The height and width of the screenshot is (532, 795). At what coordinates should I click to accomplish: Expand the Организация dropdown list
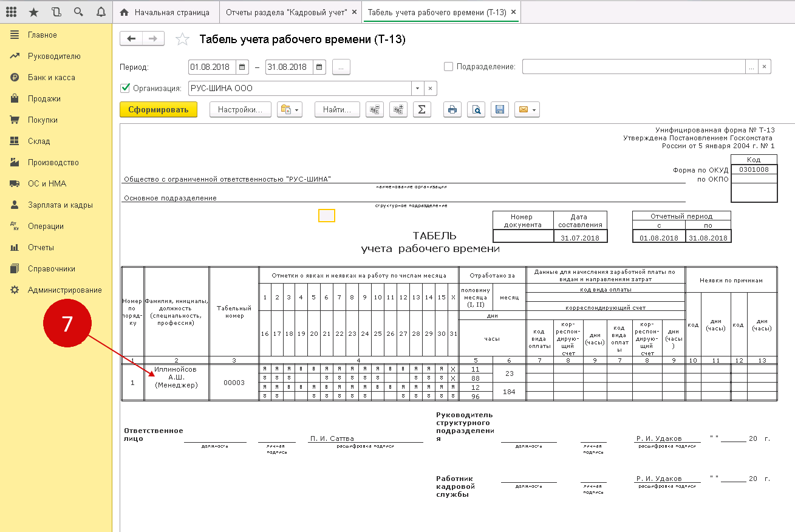[x=417, y=88]
